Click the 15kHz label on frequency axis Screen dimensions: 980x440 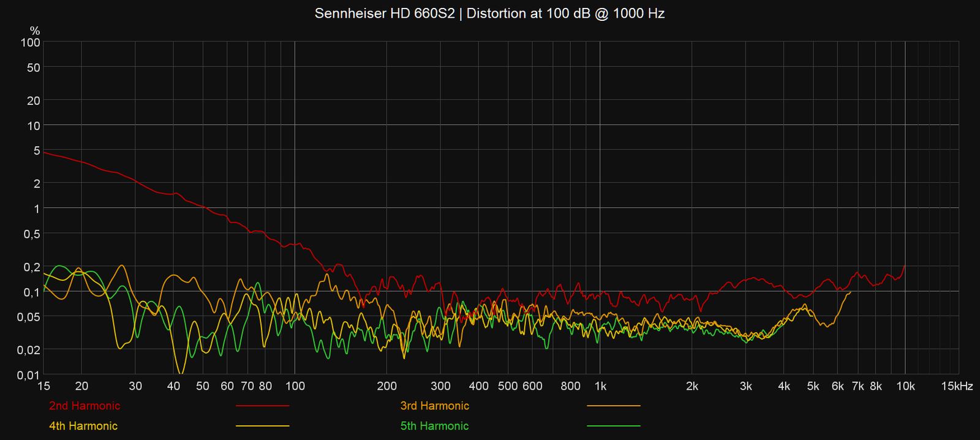point(957,386)
